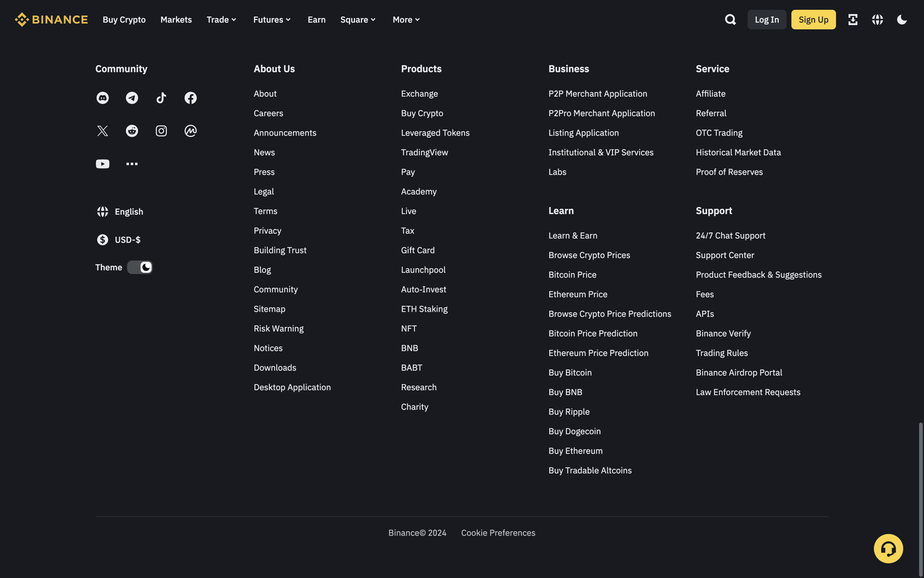Open 24/7 Chat Support link
Screen dimensions: 924x578
pyautogui.click(x=731, y=236)
